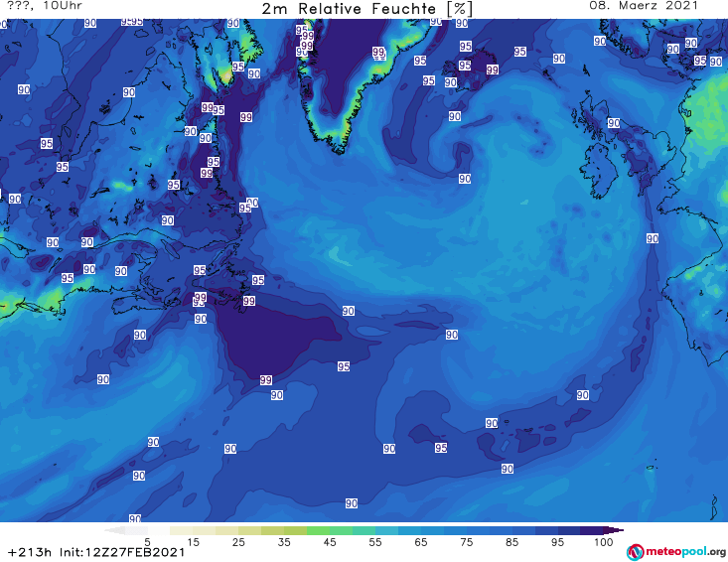
Task: Click the legend value '100'
Action: pyautogui.click(x=604, y=542)
